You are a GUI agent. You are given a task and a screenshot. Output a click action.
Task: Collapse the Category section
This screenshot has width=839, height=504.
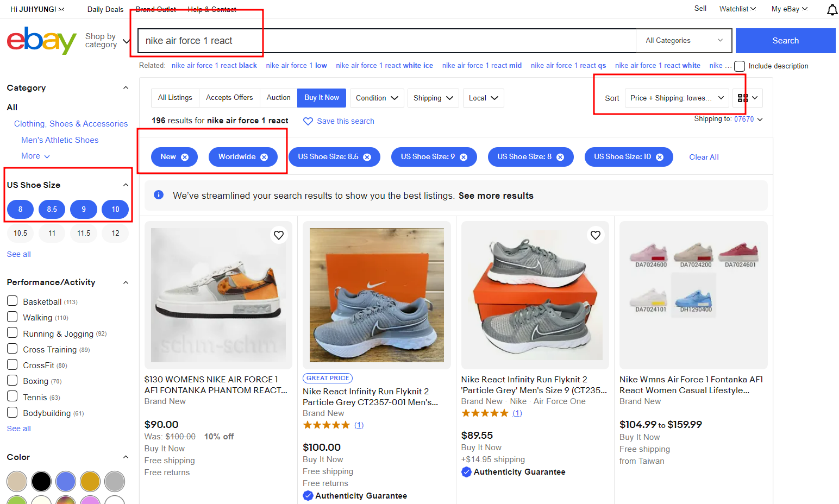click(x=126, y=87)
